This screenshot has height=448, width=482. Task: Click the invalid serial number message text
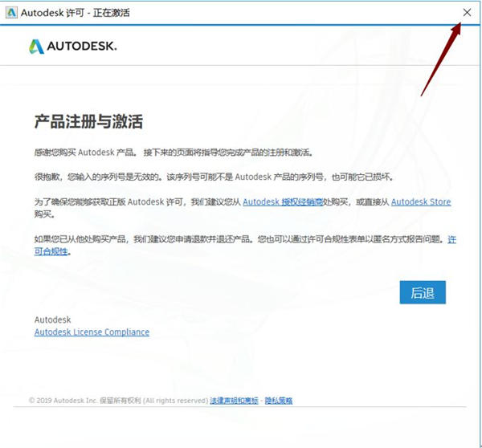[x=214, y=177]
